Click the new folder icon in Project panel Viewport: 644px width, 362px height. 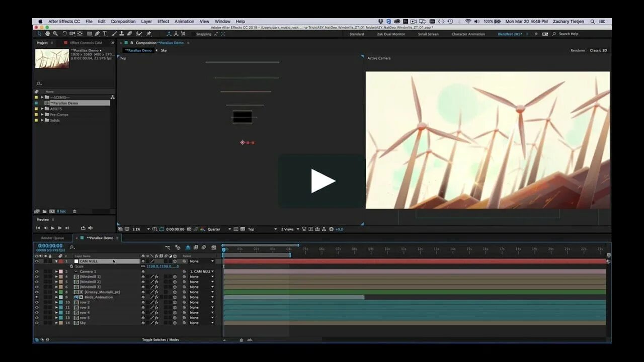click(x=44, y=211)
